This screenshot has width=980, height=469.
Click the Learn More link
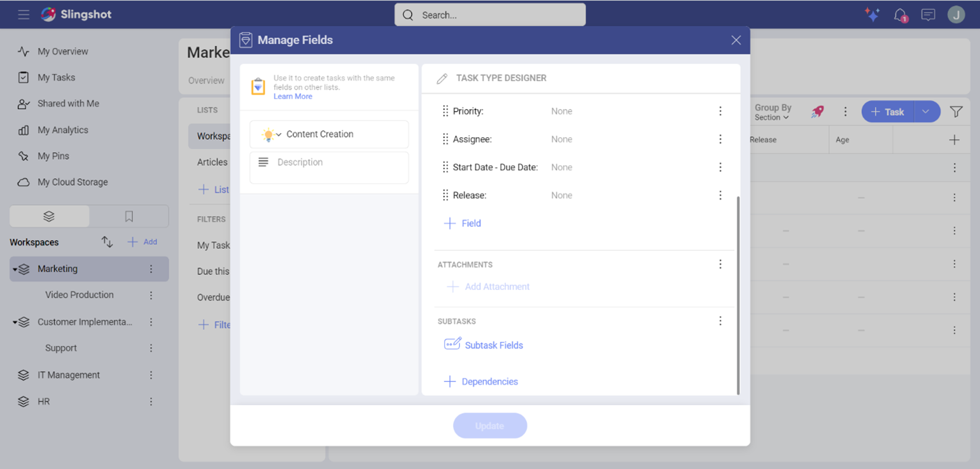293,97
